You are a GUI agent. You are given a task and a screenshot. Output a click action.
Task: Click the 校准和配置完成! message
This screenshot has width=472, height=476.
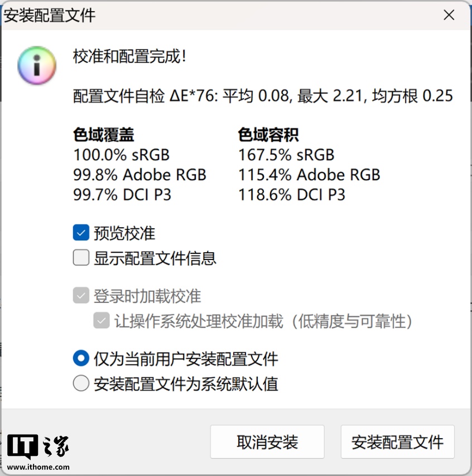(x=129, y=56)
